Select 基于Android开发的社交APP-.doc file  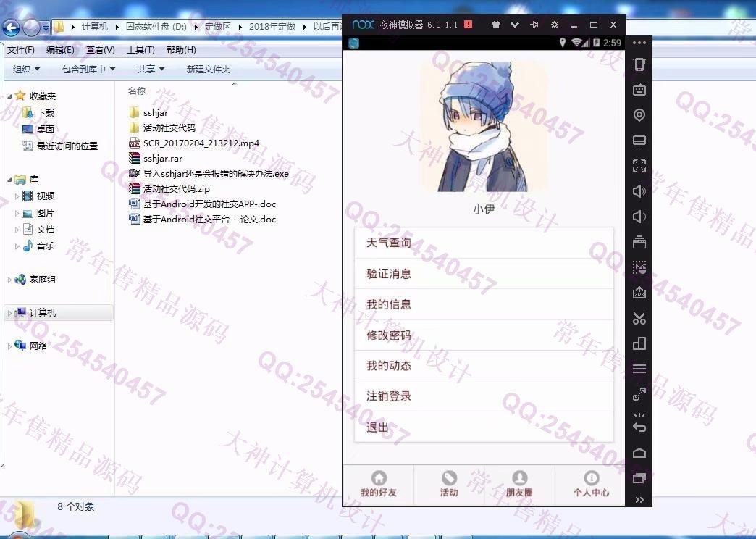(203, 204)
